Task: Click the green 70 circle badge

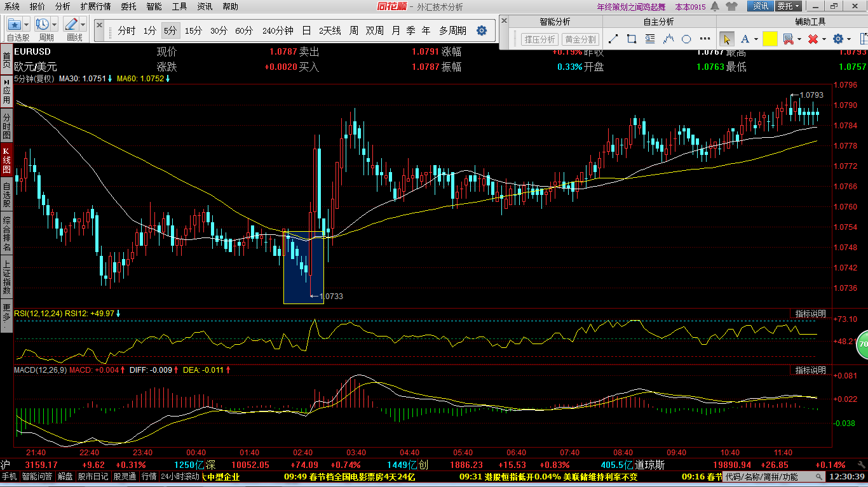Action: click(x=862, y=344)
